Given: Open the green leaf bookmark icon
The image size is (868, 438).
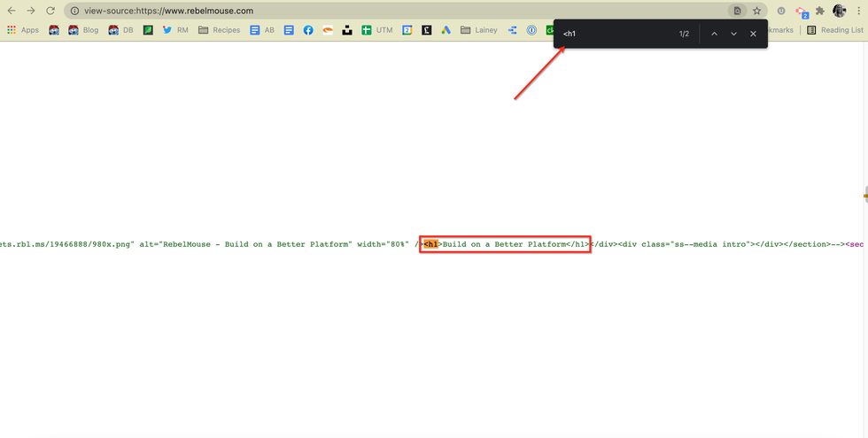Looking at the screenshot, I should click(148, 30).
